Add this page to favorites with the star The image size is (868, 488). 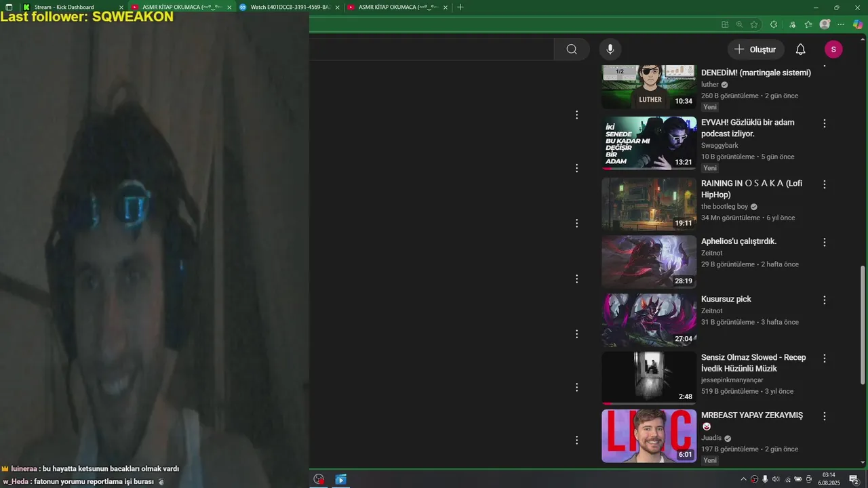click(754, 24)
